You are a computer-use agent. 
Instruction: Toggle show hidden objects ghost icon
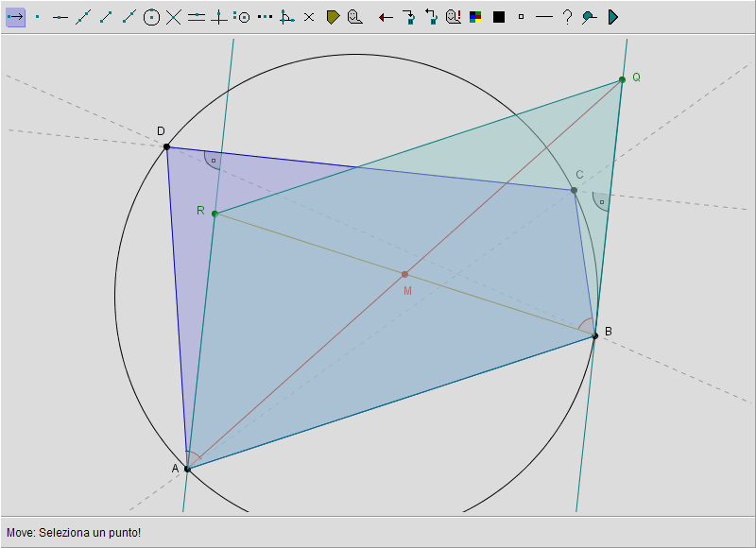[454, 17]
